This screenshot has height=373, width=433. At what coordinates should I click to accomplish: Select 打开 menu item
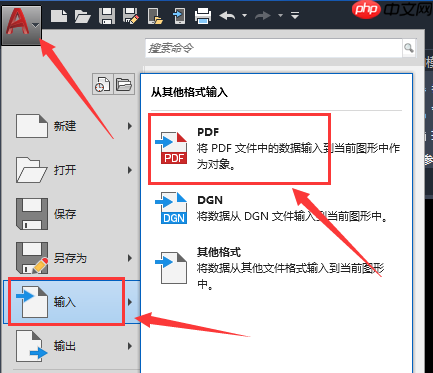[71, 170]
